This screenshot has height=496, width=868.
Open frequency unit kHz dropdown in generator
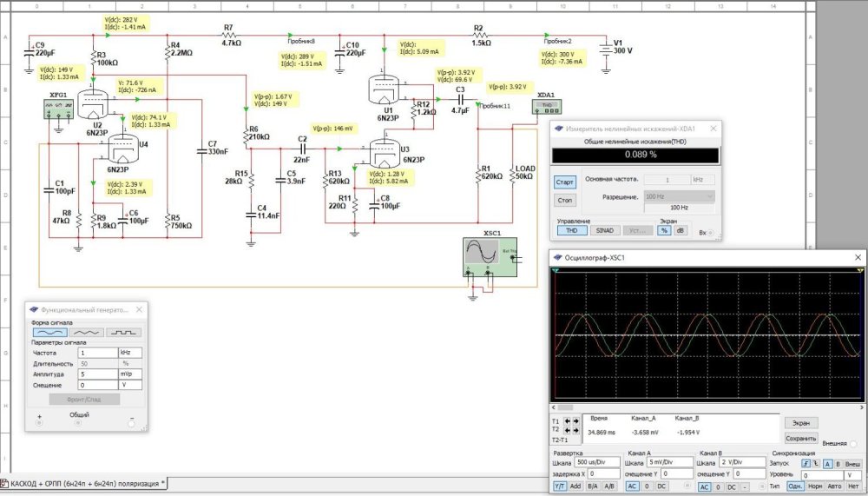[x=130, y=353]
